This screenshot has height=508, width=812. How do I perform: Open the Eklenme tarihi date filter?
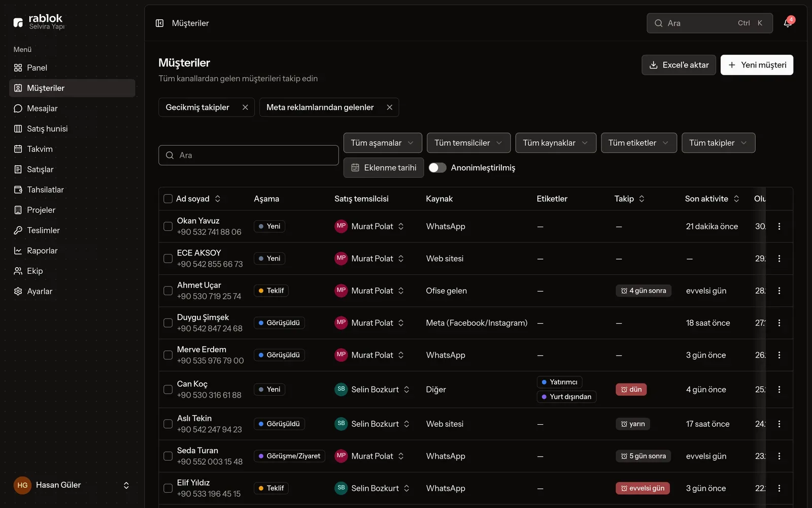pos(383,168)
